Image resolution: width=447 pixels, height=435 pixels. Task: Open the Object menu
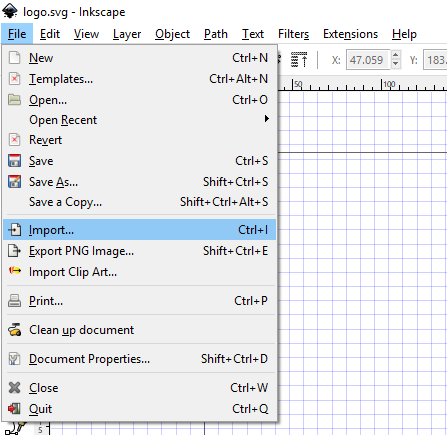tap(172, 34)
